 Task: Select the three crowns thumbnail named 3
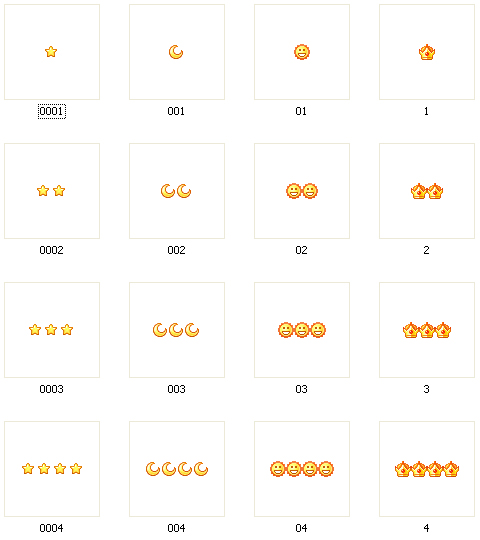tap(427, 330)
